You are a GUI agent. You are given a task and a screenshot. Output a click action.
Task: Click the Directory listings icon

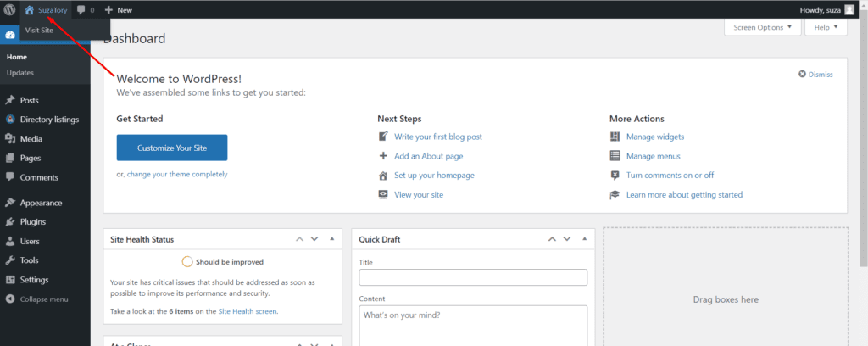[10, 120]
